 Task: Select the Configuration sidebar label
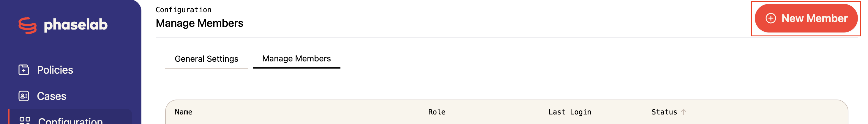click(70, 121)
